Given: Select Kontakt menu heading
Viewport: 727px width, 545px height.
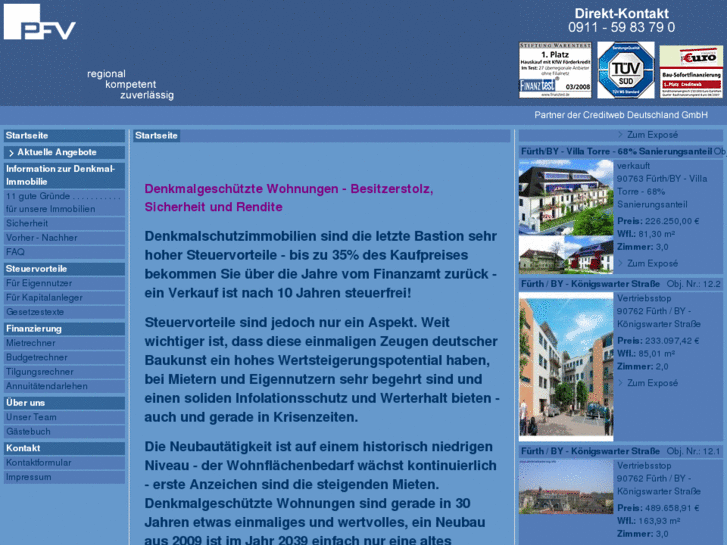Looking at the screenshot, I should (64, 448).
